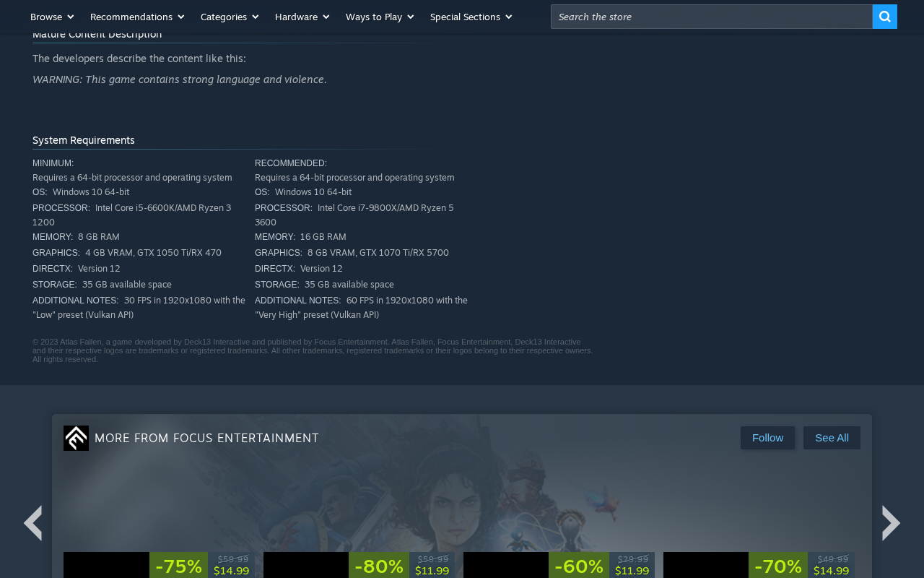Click minimum graphics GTX 1050 Ti text

(x=153, y=253)
